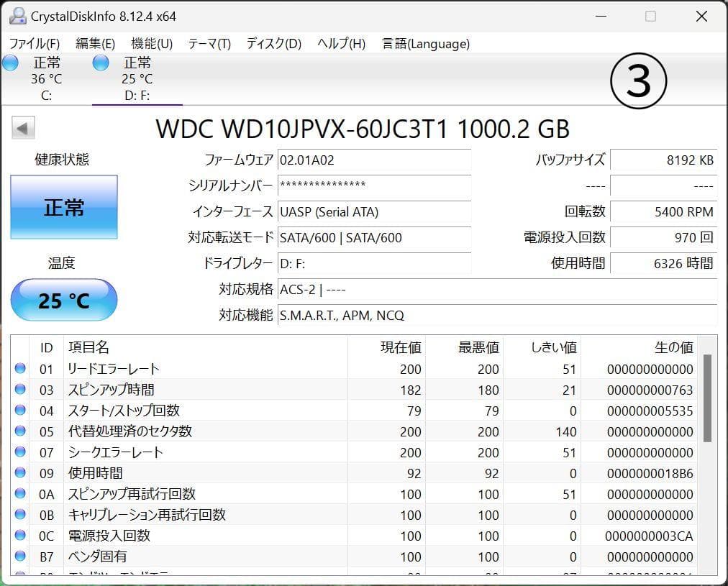Click the standard field ACS-2 | ----
Image resolution: width=728 pixels, height=586 pixels.
497,290
